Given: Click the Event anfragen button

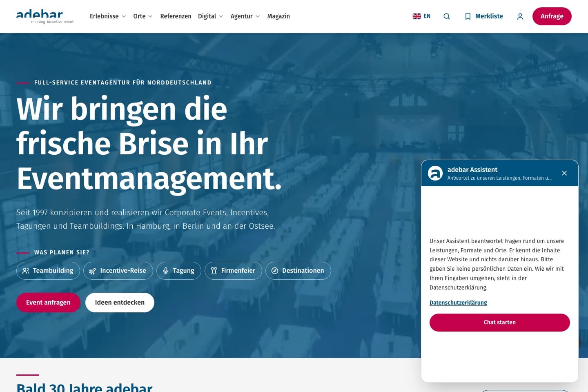Looking at the screenshot, I should coord(48,303).
